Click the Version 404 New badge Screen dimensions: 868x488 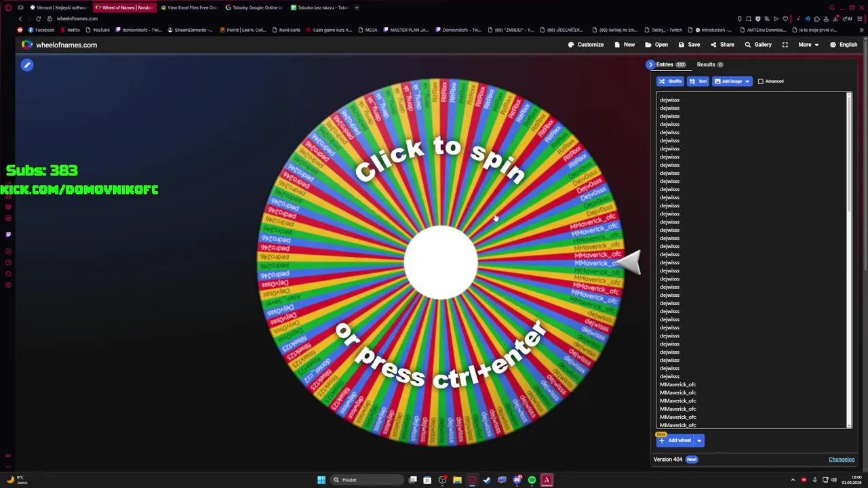point(691,460)
